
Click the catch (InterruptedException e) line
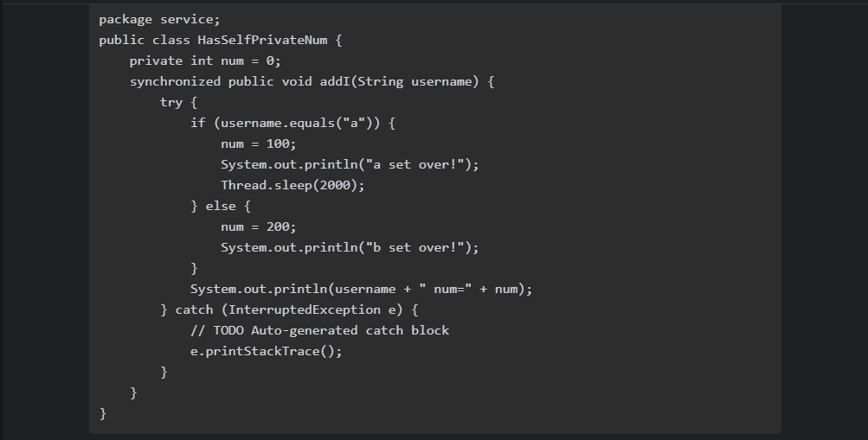289,309
